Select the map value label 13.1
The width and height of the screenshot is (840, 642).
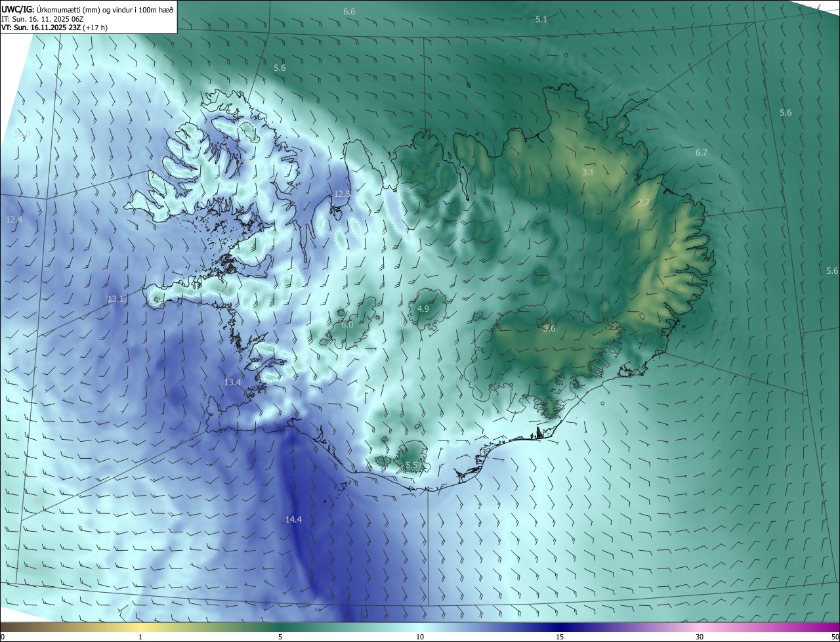pos(115,299)
